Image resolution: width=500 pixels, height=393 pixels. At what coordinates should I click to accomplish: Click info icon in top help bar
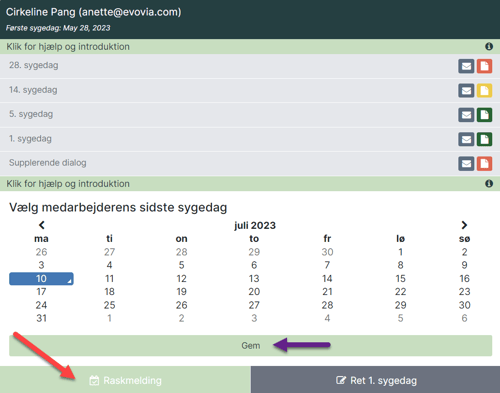489,46
